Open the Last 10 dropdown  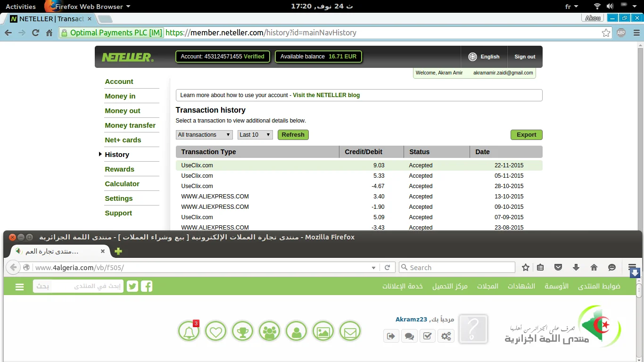pos(255,135)
